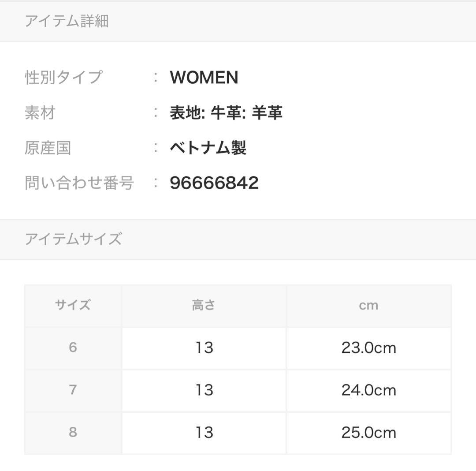Select the 表地: 牛革: 羊革 material text
This screenshot has width=476, height=471.
(x=226, y=113)
